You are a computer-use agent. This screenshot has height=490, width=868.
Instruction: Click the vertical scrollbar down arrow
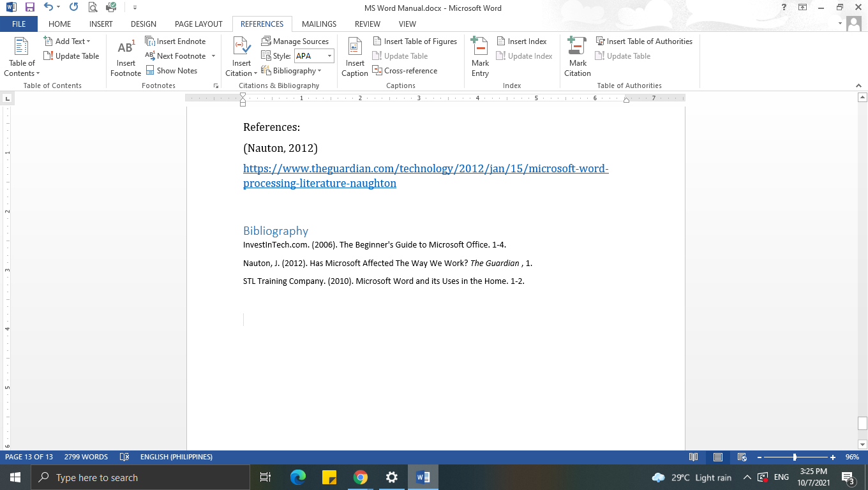click(862, 444)
